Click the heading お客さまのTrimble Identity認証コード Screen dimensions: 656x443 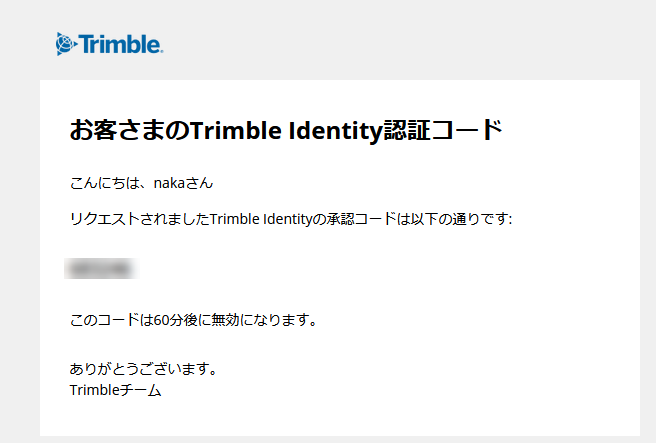click(x=285, y=130)
